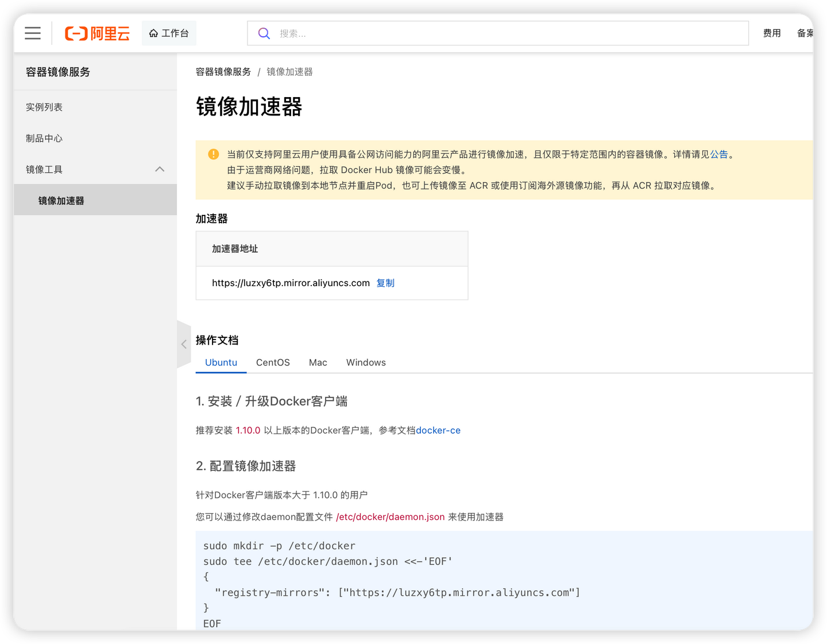Viewport: 827px width, 644px height.
Task: Click the /etc/docker/daemon.json path text
Action: [391, 517]
